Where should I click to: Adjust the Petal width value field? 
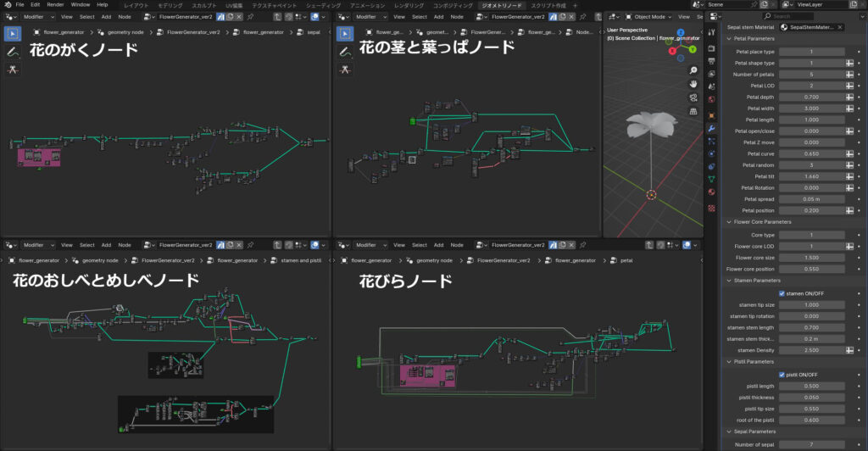click(811, 109)
